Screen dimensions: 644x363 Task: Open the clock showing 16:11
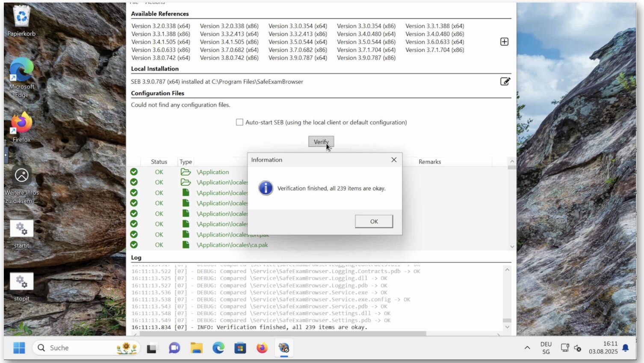pos(603,348)
